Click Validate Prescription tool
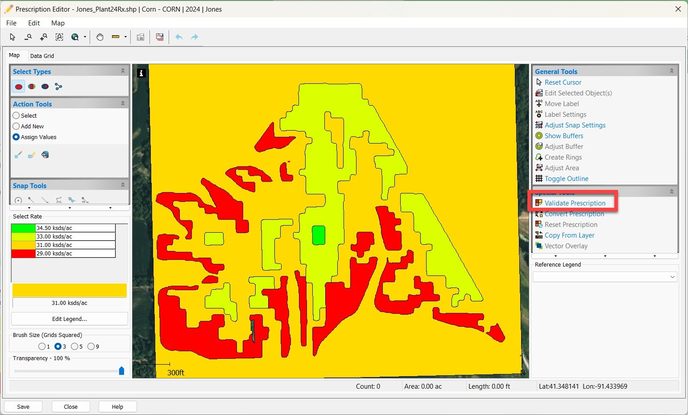The width and height of the screenshot is (688, 415). (574, 203)
